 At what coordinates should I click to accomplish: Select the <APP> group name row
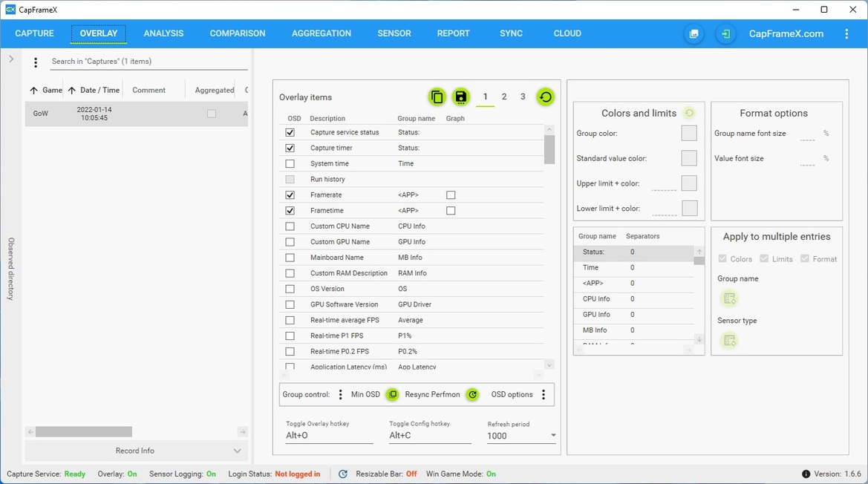(x=634, y=284)
